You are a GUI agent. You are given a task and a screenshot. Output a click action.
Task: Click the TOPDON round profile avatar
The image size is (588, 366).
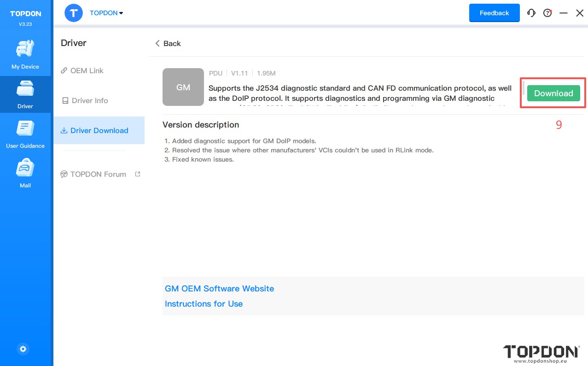point(74,13)
